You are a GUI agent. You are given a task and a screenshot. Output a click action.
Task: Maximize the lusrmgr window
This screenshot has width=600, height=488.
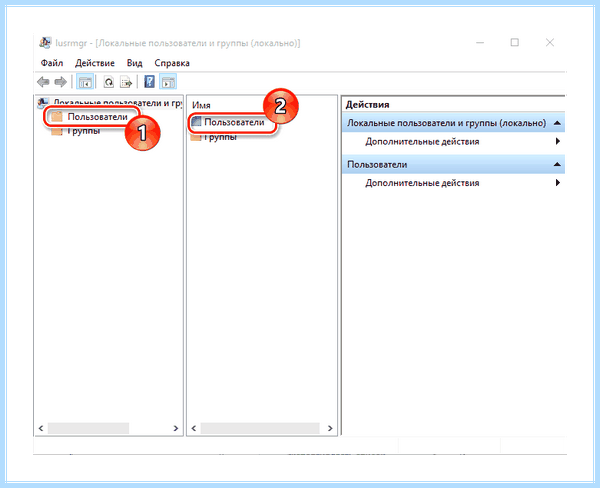(x=515, y=42)
